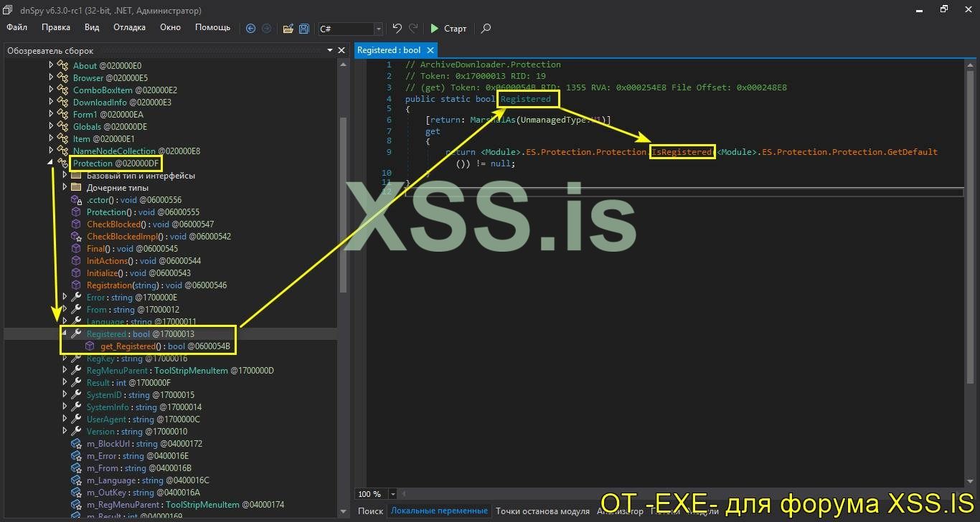Click the wrench property icon beside SystemID
This screenshot has width=980, height=522.
[x=76, y=394]
